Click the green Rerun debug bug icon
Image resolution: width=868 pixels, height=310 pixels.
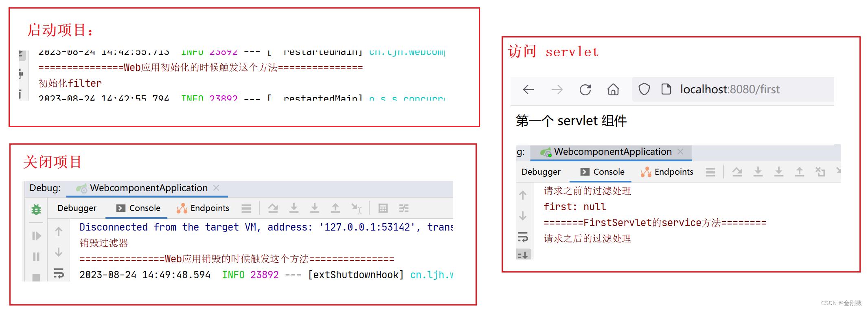(x=36, y=209)
